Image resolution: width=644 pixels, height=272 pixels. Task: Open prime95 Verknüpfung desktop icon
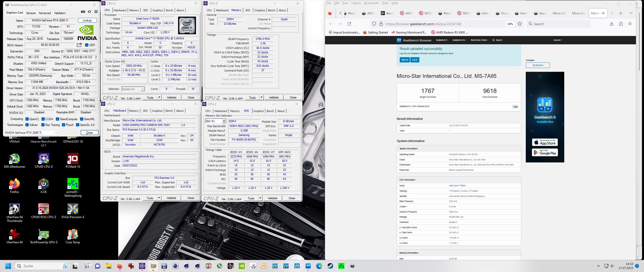[73, 188]
